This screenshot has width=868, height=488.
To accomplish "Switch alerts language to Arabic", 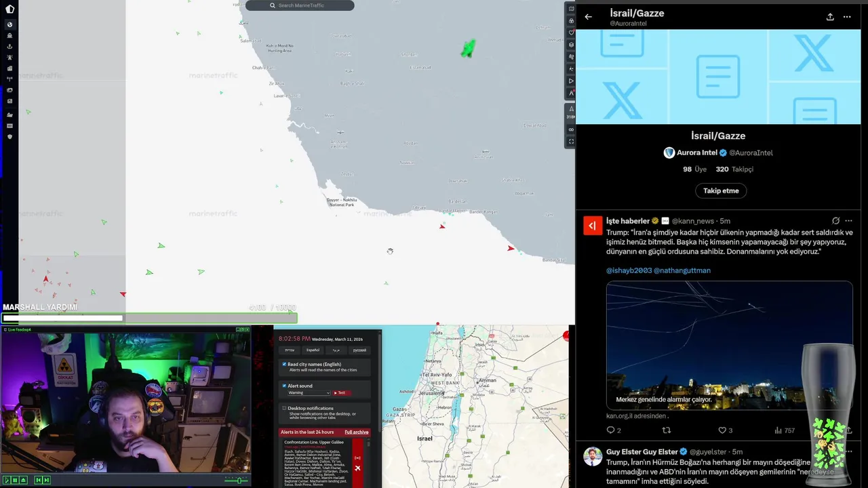I will [336, 350].
